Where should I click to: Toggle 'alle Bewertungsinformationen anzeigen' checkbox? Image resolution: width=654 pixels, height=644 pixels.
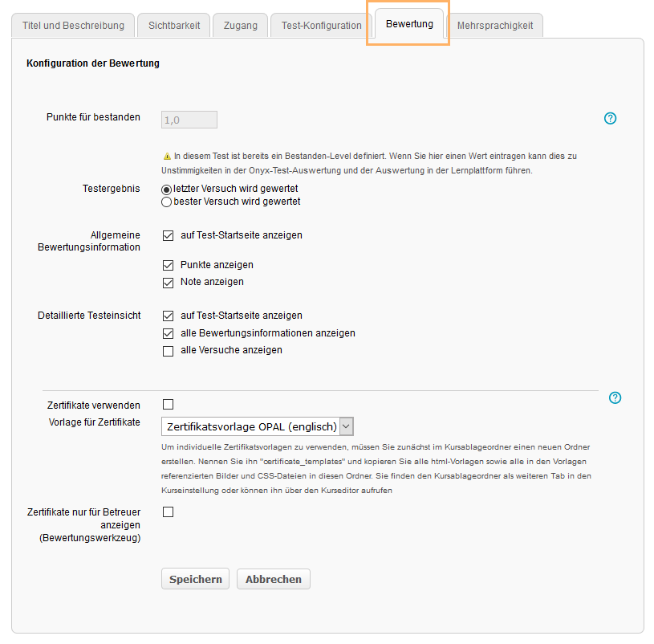pos(168,333)
